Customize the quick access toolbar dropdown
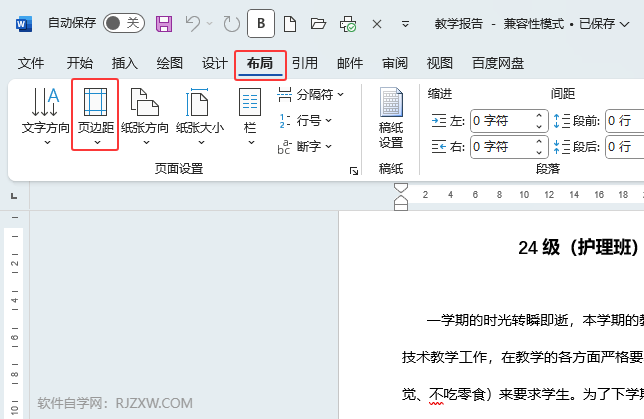This screenshot has width=644, height=419. tap(405, 24)
